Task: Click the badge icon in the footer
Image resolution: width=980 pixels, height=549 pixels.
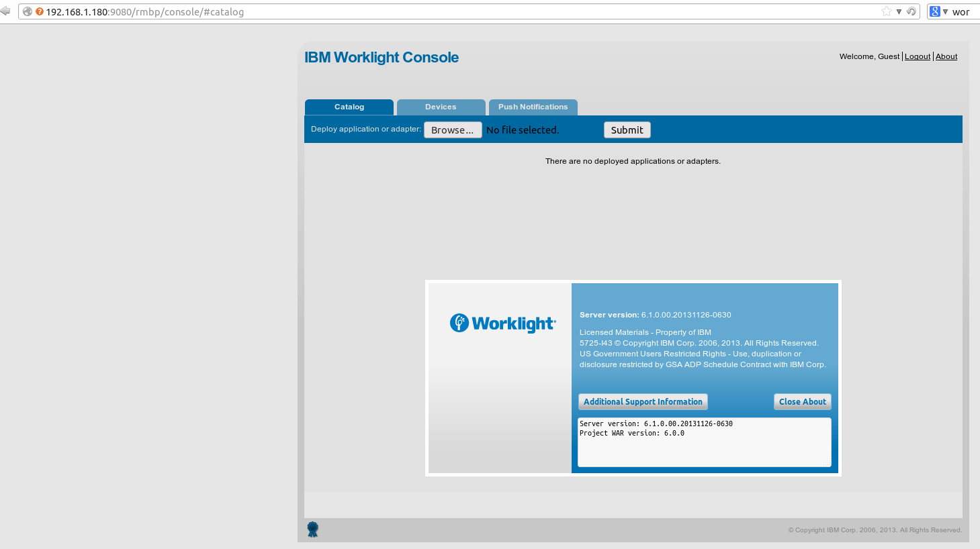Action: point(313,530)
